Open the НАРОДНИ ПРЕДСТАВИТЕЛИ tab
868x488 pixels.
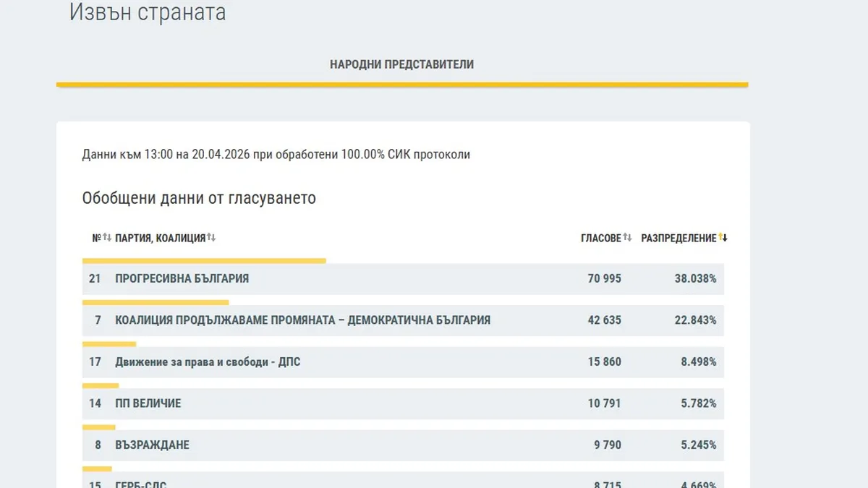402,64
